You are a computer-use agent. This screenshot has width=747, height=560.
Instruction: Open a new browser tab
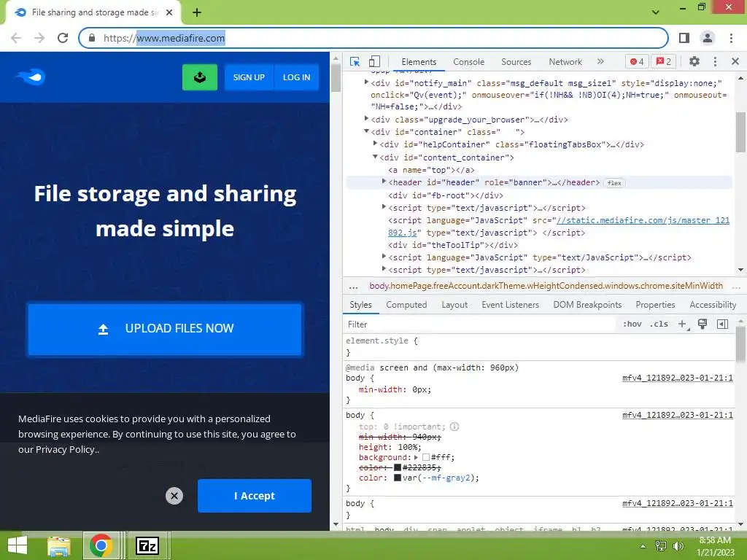click(x=197, y=12)
